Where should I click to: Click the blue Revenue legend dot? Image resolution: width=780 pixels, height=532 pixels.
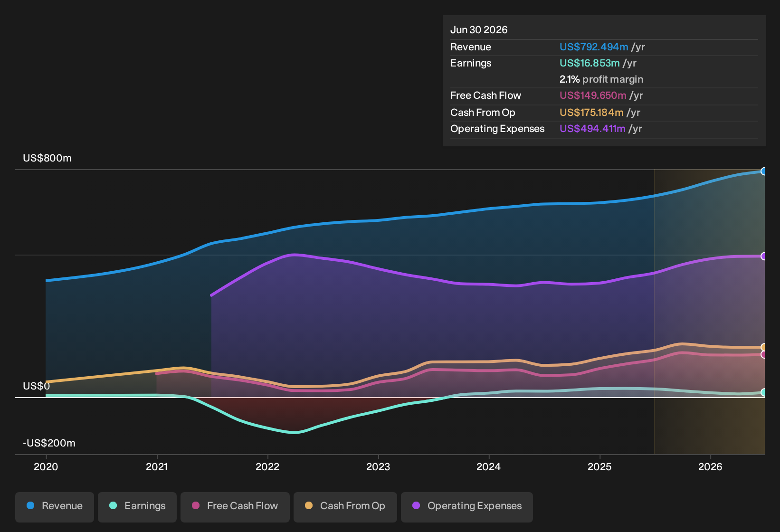click(x=30, y=506)
